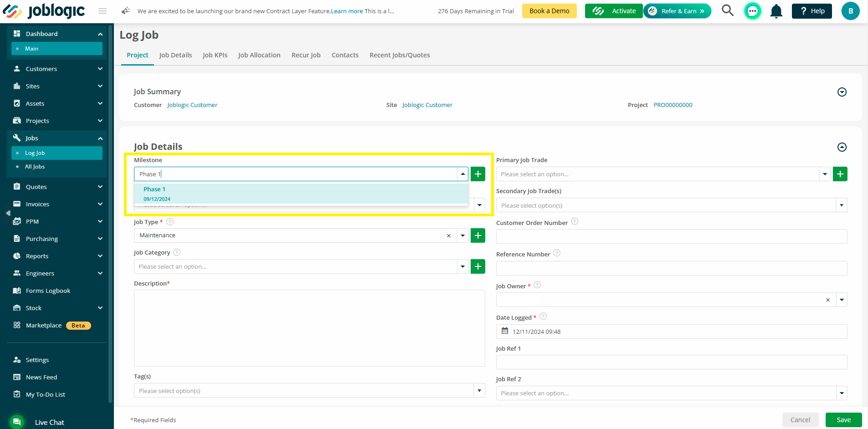Viewport: 868px width, 429px height.
Task: Open the Date Logged calendar icon
Action: click(505, 331)
